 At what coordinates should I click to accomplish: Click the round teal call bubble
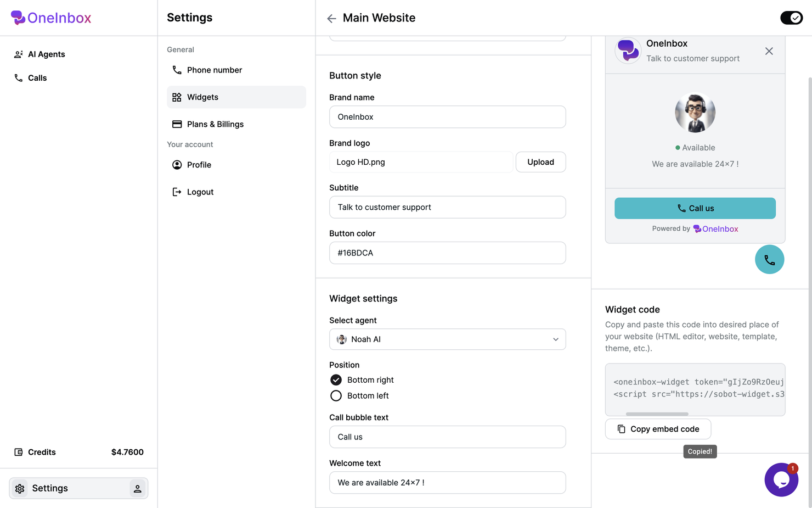point(769,259)
